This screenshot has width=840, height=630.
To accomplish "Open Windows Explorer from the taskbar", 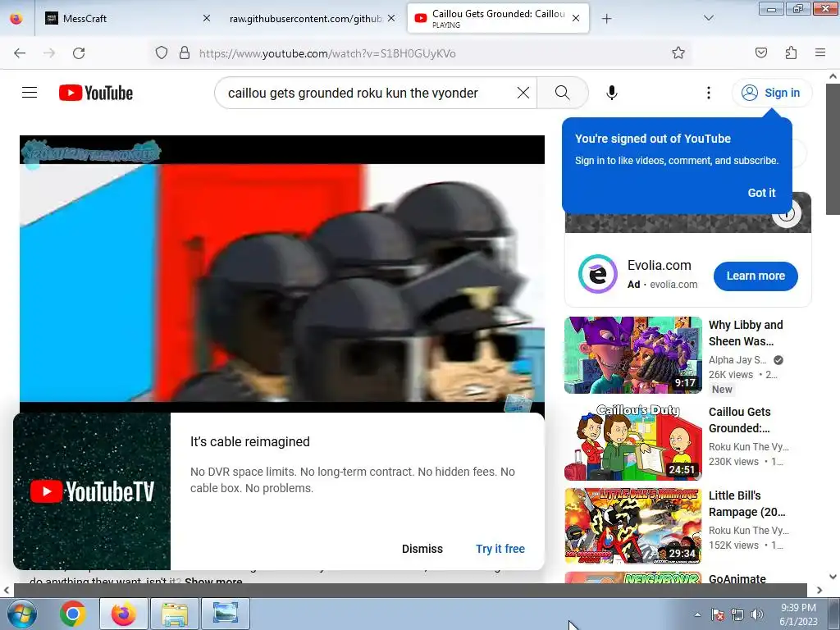I will 175,614.
